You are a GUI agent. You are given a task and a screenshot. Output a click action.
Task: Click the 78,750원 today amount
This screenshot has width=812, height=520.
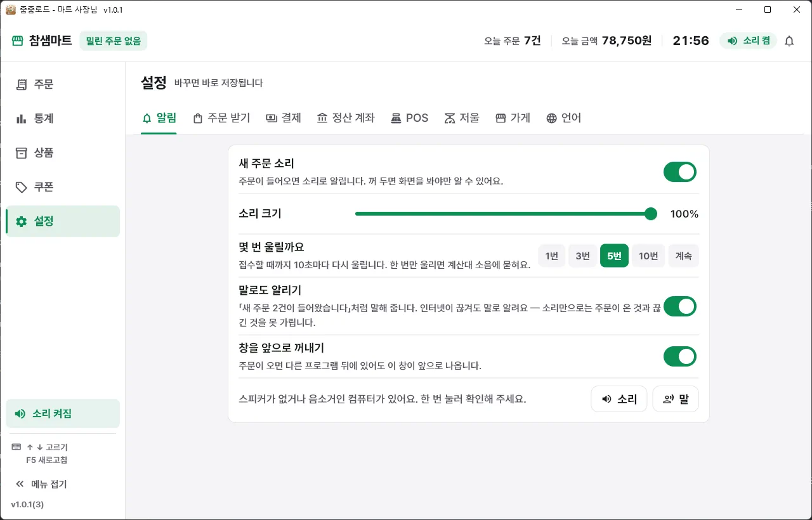pyautogui.click(x=627, y=41)
